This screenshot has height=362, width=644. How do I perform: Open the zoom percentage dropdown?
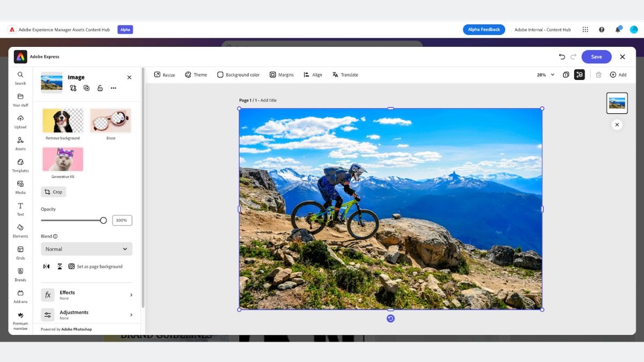point(543,75)
